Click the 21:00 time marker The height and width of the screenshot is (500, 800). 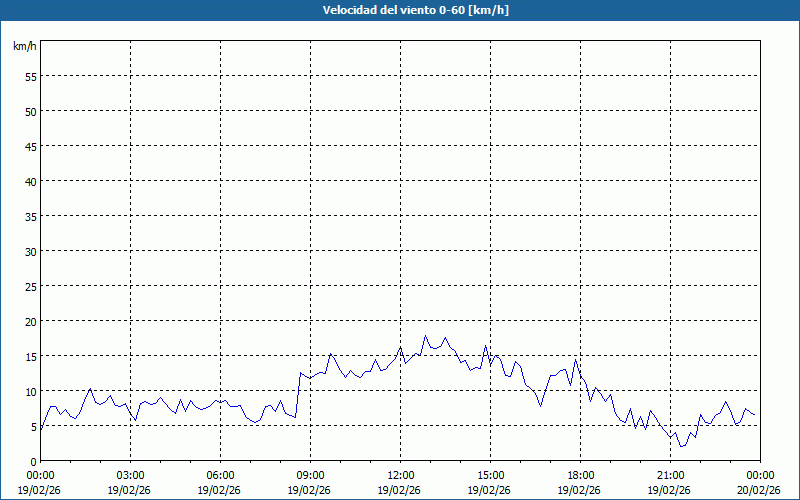(670, 475)
